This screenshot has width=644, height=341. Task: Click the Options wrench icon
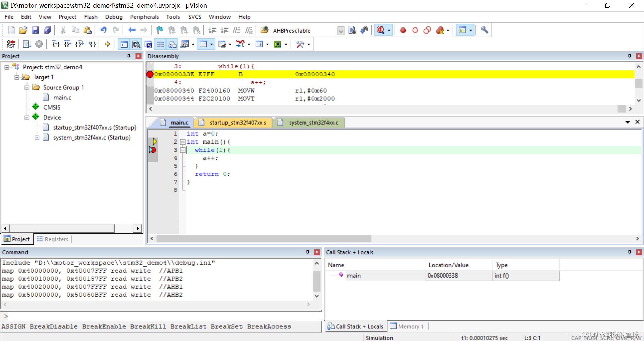click(x=484, y=30)
